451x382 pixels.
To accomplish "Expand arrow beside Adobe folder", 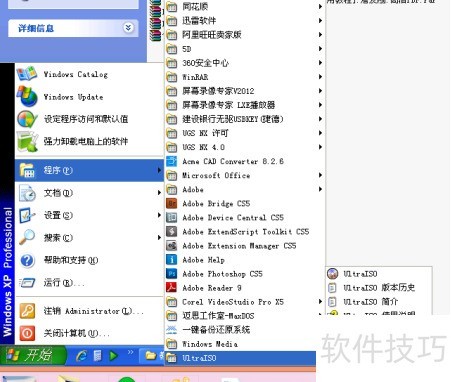I will tap(320, 189).
